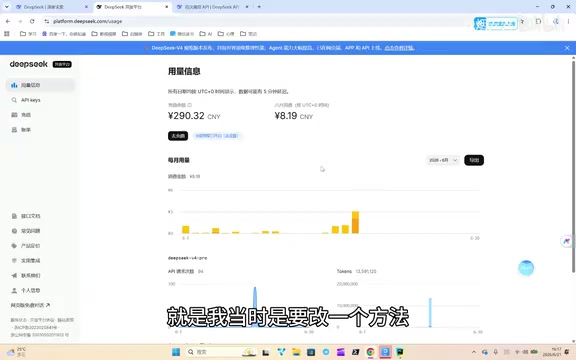576x360 pixels.
Task: Open File Explorer from taskbar
Action: (x=296, y=352)
